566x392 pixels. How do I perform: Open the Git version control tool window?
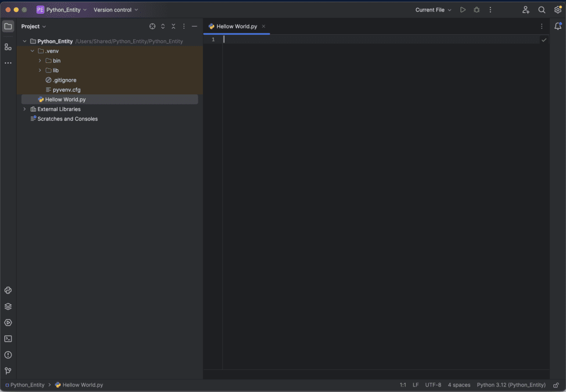point(8,371)
